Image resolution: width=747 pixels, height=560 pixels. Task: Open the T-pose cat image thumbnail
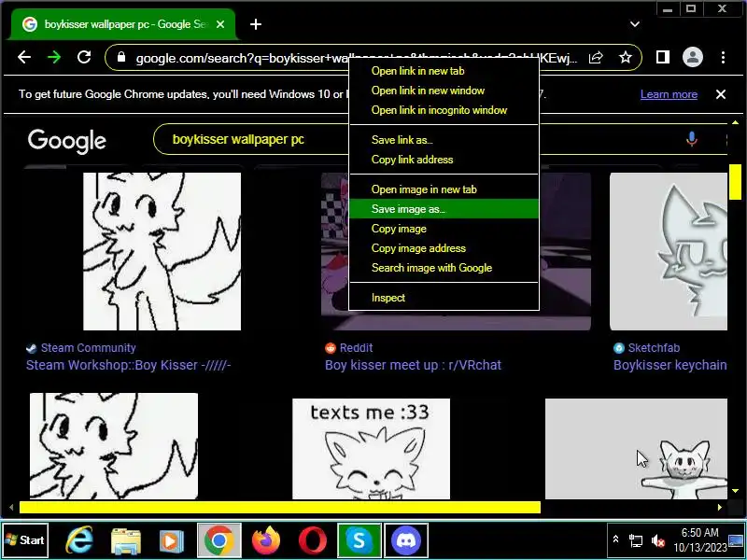pyautogui.click(x=636, y=449)
